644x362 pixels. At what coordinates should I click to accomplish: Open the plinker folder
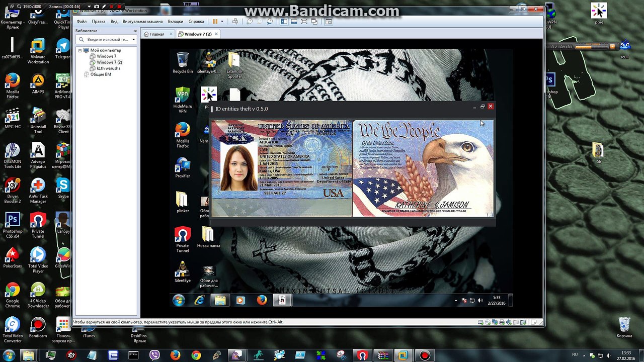(183, 203)
